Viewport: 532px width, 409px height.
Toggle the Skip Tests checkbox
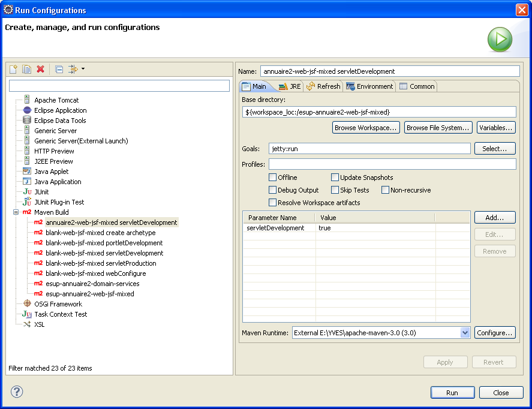(335, 190)
